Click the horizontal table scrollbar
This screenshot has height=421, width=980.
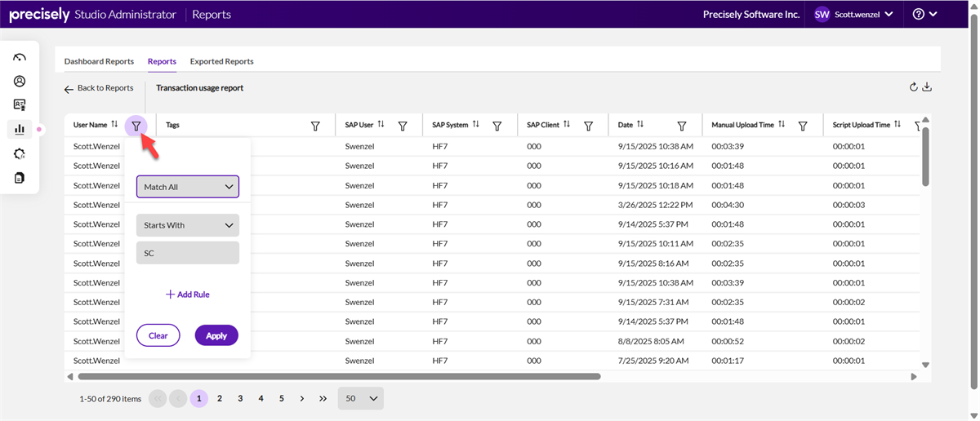point(339,376)
